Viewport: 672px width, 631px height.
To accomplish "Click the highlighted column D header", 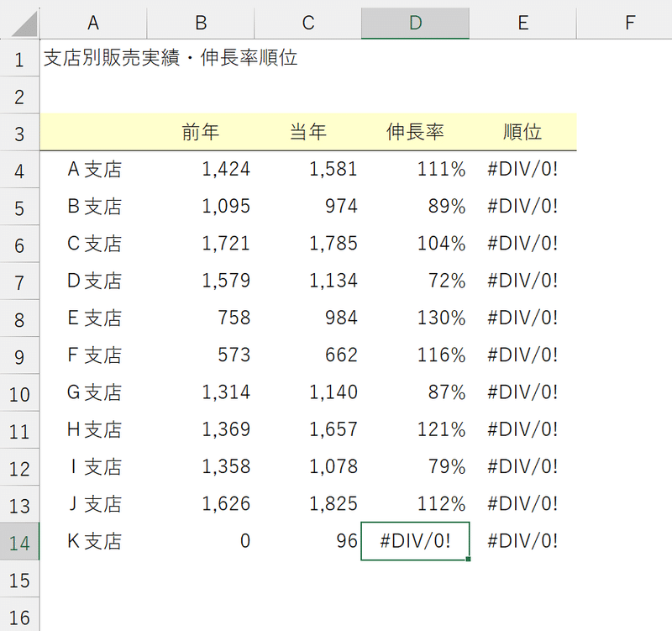I will pyautogui.click(x=415, y=24).
